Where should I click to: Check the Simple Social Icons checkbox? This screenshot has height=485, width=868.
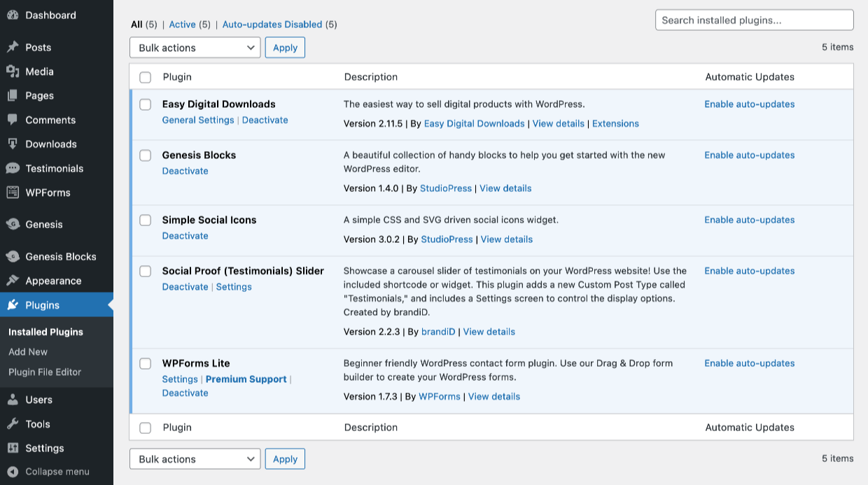click(145, 220)
